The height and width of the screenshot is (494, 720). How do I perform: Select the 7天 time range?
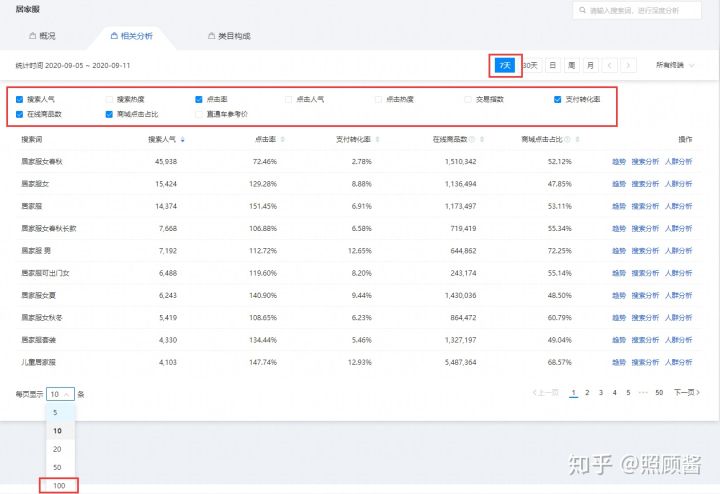point(505,66)
